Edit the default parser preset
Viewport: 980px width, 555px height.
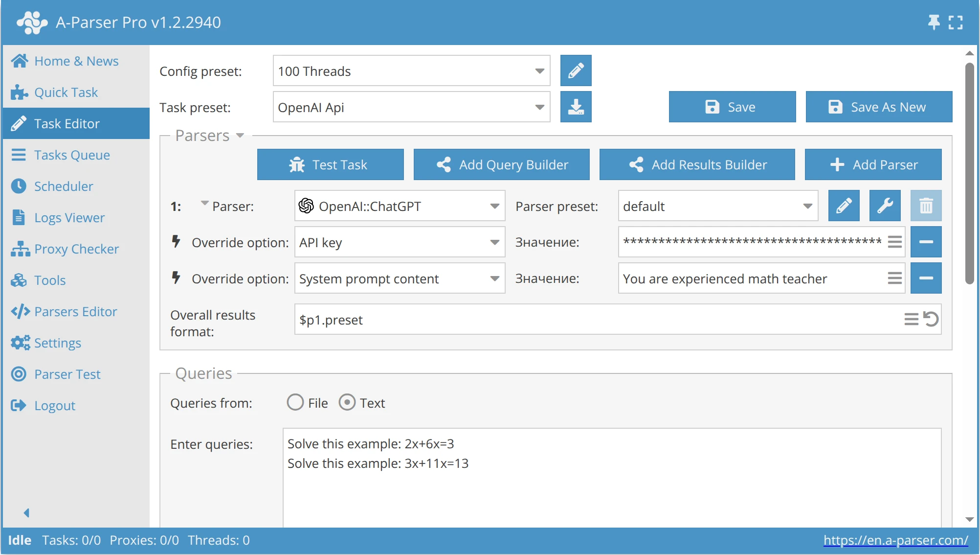pyautogui.click(x=844, y=206)
